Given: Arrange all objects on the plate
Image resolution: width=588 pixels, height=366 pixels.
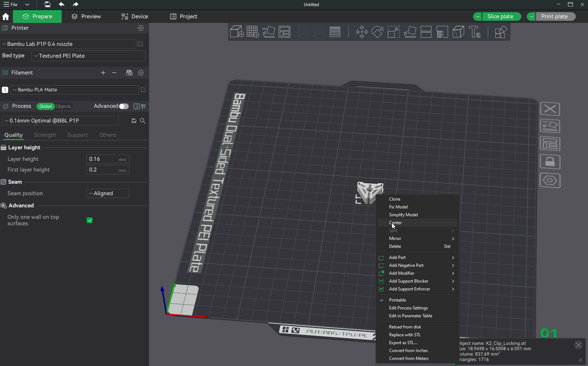Looking at the screenshot, I should coord(285,32).
